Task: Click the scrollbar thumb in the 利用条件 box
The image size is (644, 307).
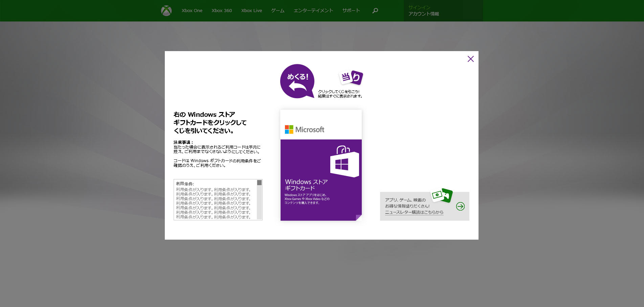Action: coord(259,183)
